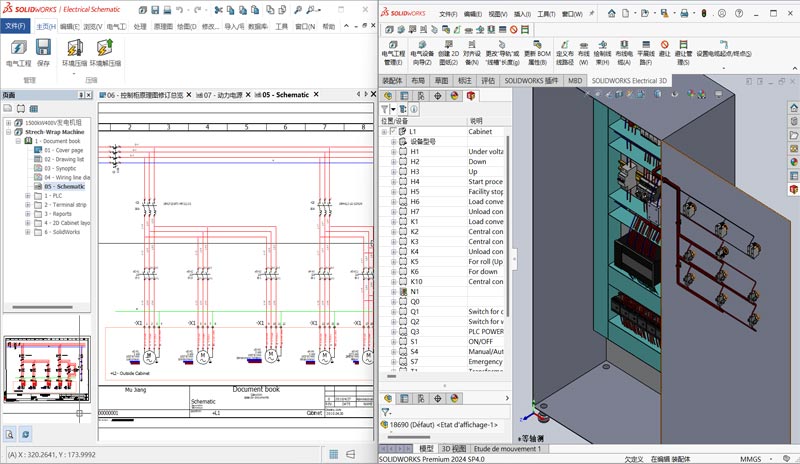This screenshot has width=800, height=464.
Task: Click 电气设备向导 wizard in SOLIDWORKS ribbon
Action: point(422,53)
